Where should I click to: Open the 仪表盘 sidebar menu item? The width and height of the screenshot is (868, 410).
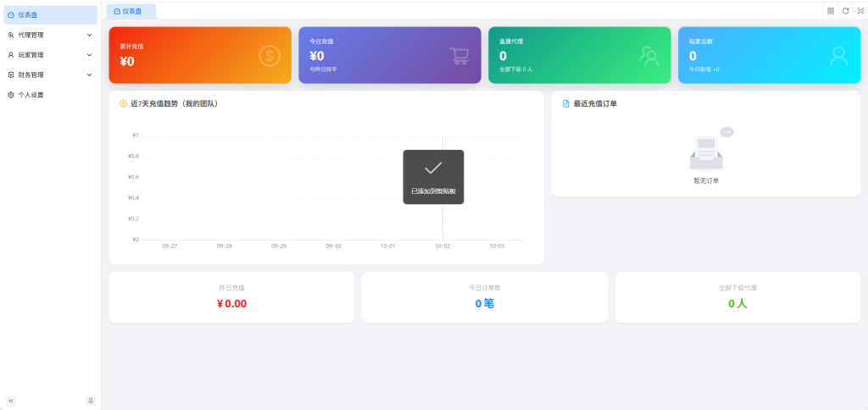[50, 15]
